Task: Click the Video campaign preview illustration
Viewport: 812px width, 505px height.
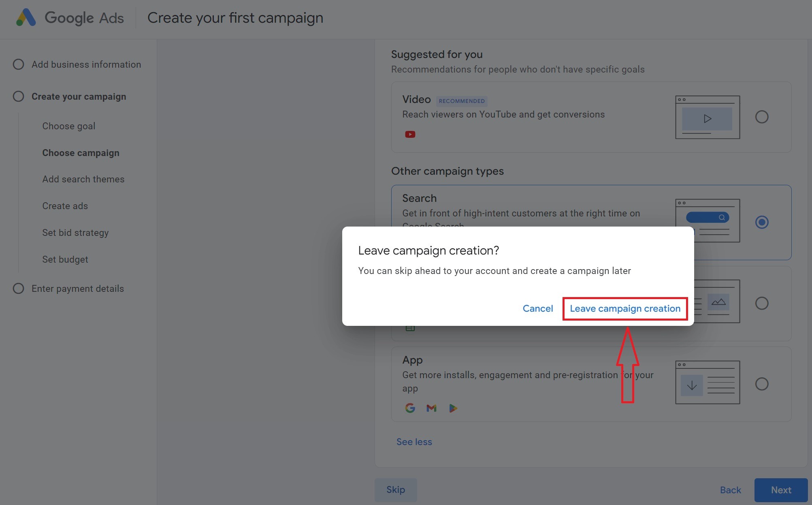Action: 707,117
